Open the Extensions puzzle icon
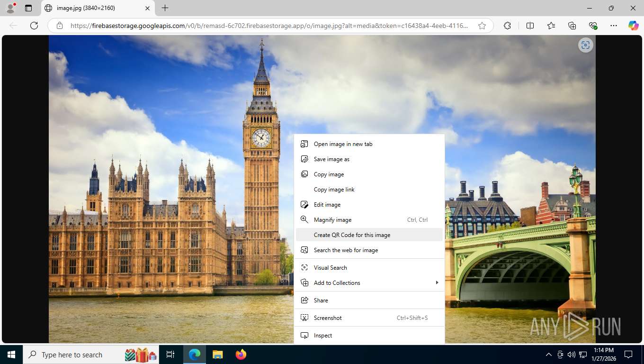Viewport: 644px width, 364px height. point(508,26)
